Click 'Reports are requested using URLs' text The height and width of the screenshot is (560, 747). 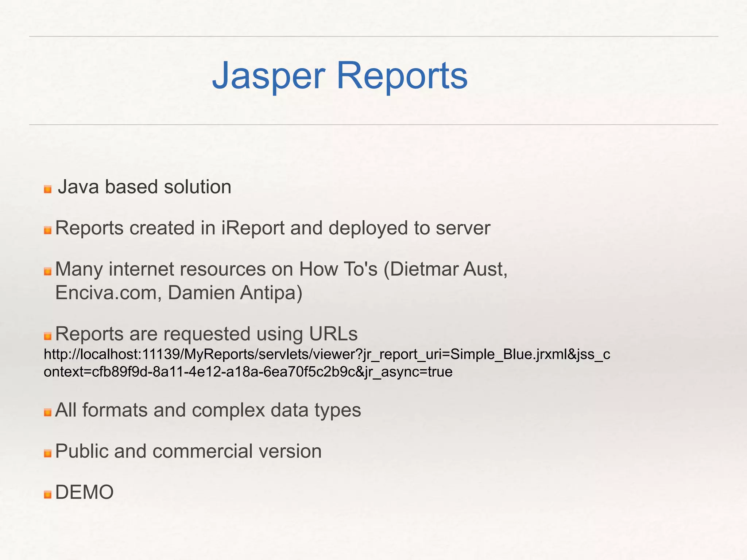click(x=206, y=334)
